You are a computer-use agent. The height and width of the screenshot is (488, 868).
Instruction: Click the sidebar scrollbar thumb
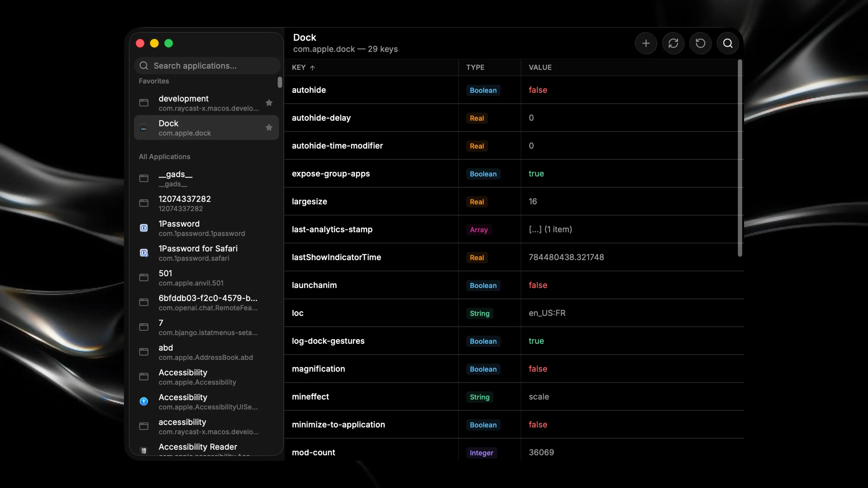coord(280,82)
